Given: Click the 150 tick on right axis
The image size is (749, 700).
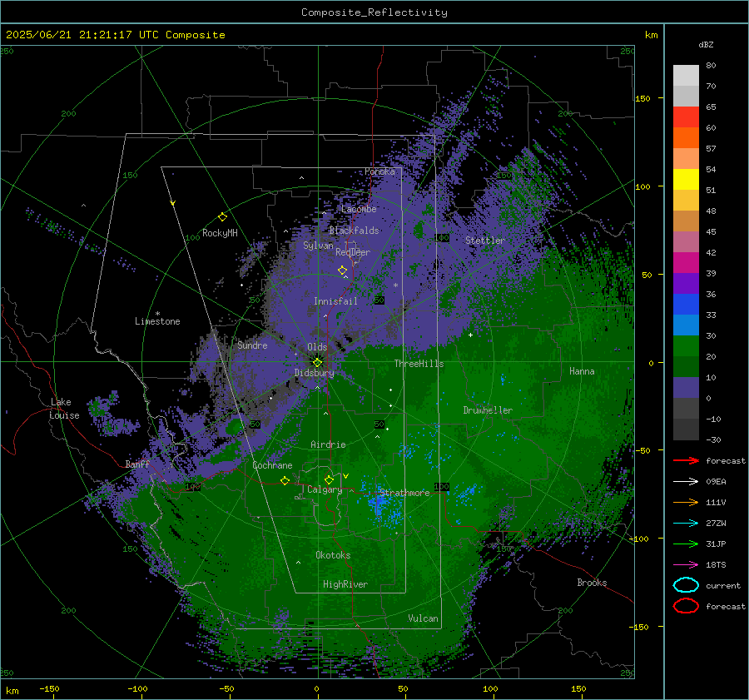Looking at the screenshot, I should [642, 98].
